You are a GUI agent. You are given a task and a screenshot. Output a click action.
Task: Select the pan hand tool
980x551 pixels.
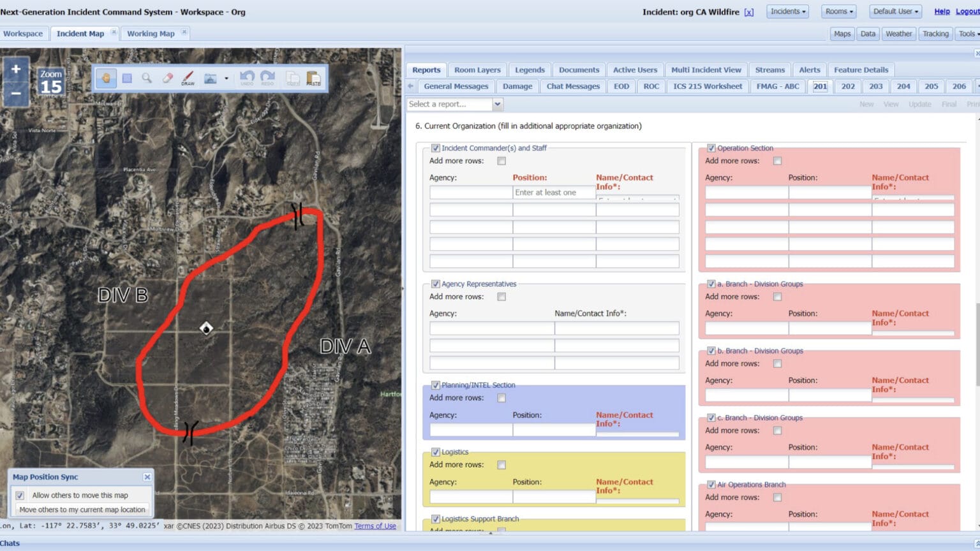coord(106,78)
